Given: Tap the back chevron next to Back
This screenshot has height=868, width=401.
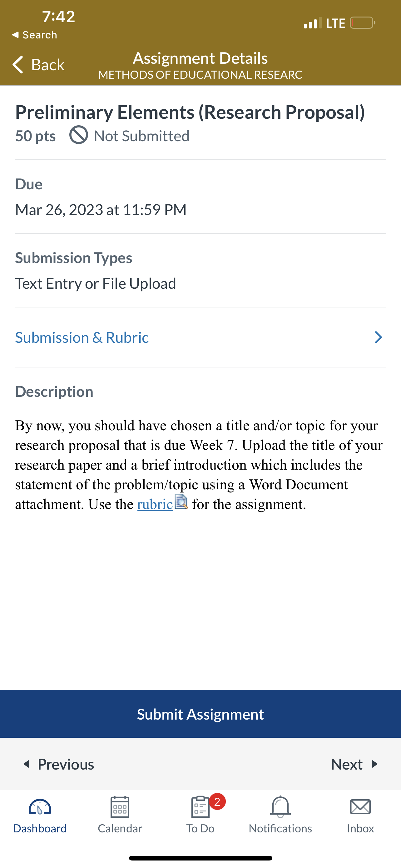Looking at the screenshot, I should (18, 65).
